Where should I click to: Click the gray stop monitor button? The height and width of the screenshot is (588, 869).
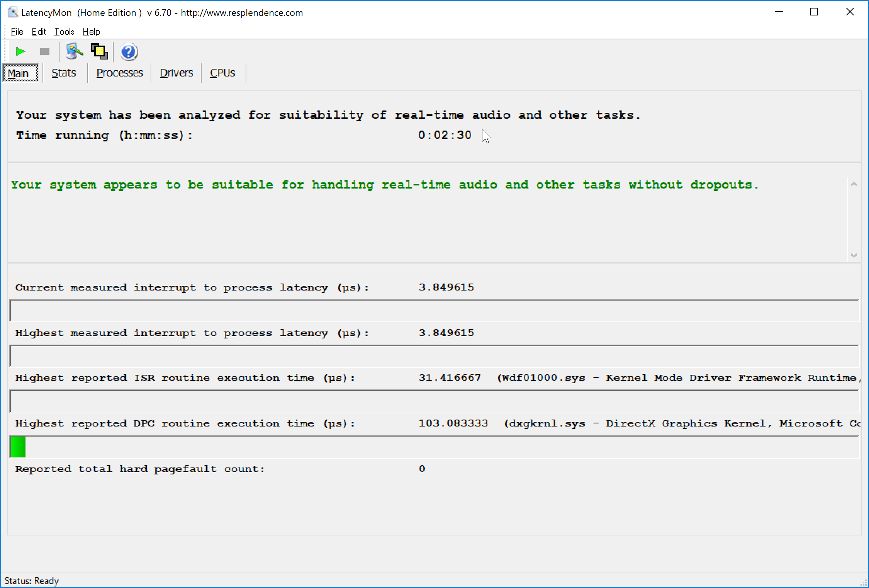(45, 51)
